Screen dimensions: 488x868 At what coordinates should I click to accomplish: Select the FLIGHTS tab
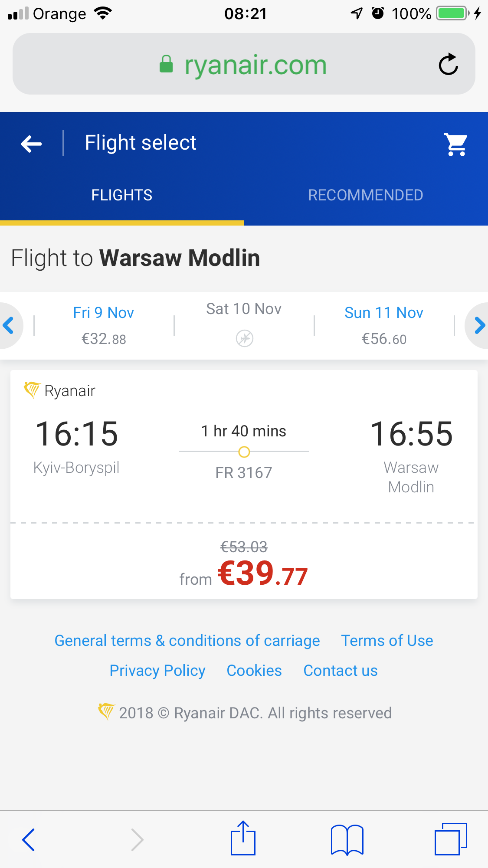(x=122, y=195)
